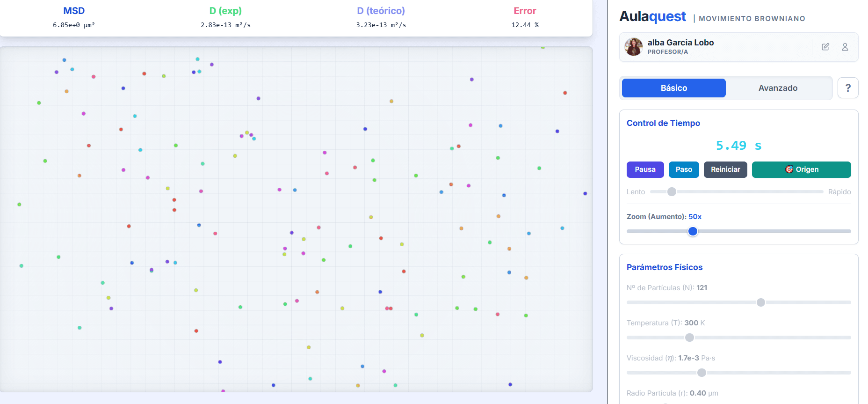The width and height of the screenshot is (868, 404).
Task: Click the Reiniciar button
Action: (x=725, y=169)
